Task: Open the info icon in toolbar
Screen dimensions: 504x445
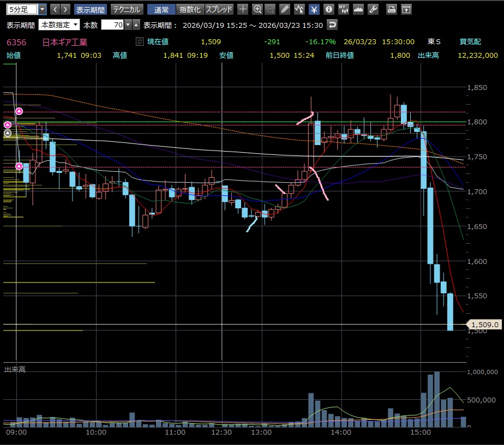Action: [328, 9]
